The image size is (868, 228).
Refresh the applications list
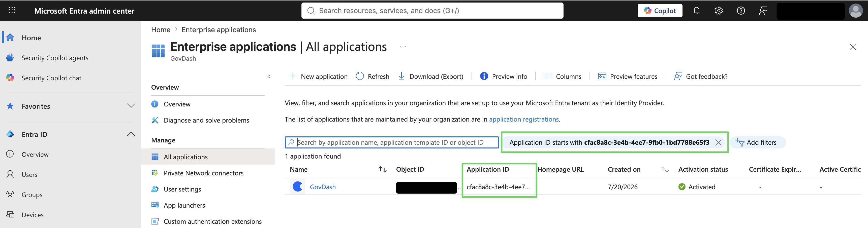[373, 76]
